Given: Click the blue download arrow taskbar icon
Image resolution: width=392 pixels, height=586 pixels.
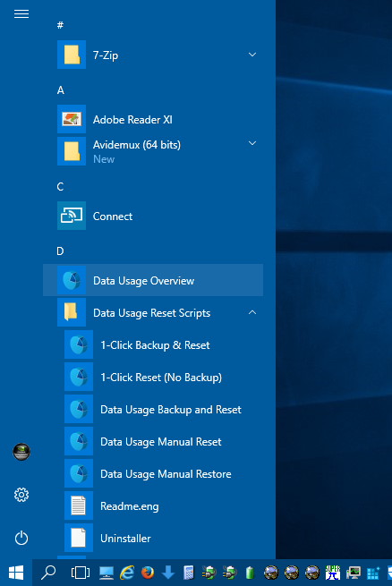Looking at the screenshot, I should [168, 573].
